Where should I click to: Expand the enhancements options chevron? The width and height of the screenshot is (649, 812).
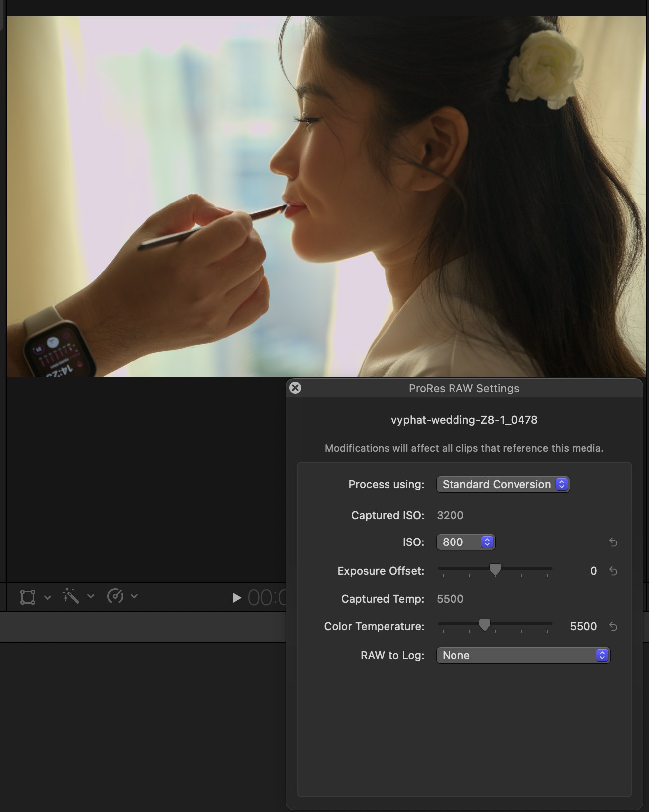click(91, 596)
